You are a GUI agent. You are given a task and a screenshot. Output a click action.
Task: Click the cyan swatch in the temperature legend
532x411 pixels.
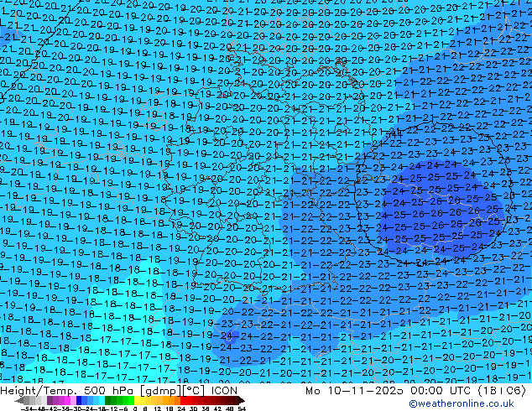tap(102, 400)
